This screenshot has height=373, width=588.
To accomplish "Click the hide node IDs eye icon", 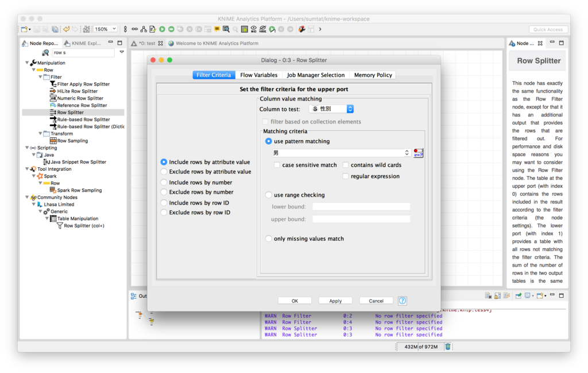I will [253, 29].
